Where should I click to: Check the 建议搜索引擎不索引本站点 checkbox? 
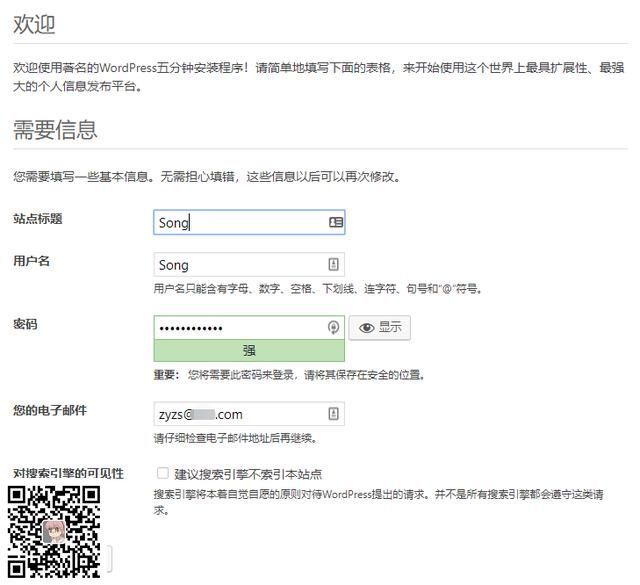click(162, 473)
